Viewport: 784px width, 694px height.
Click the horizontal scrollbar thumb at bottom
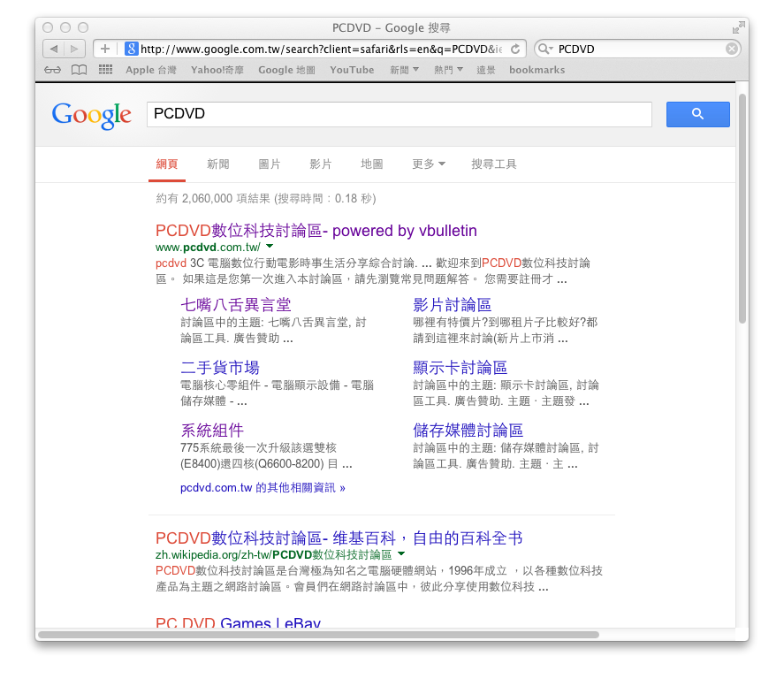point(318,635)
